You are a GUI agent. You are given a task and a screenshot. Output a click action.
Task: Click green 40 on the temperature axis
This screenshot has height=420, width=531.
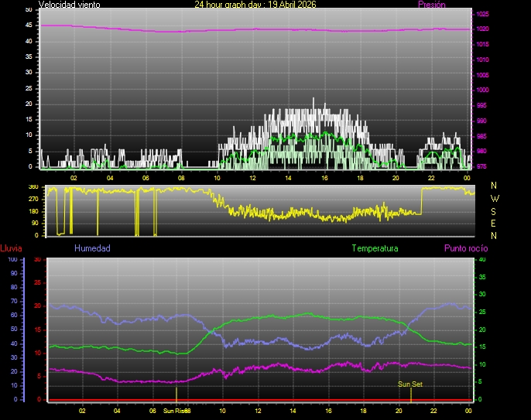[482, 260]
